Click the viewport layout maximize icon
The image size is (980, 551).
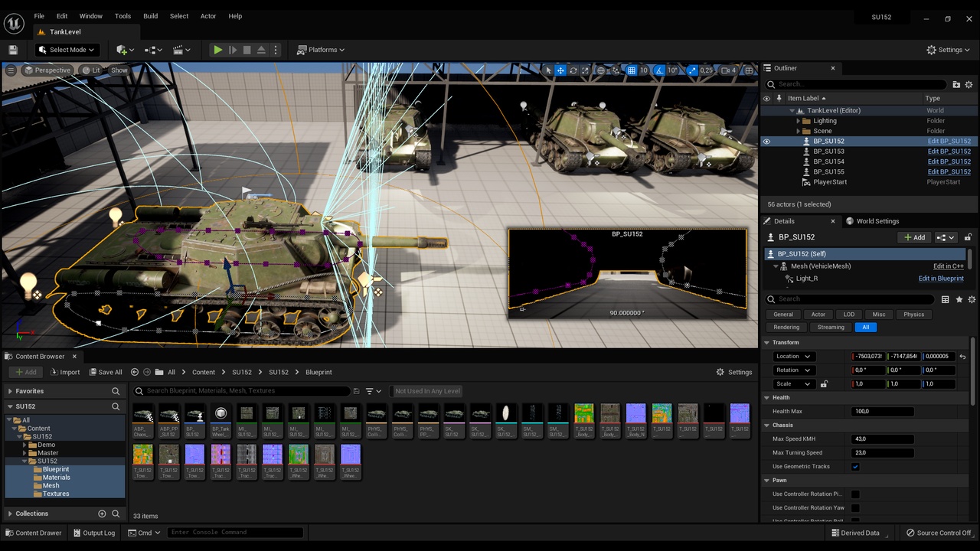click(749, 70)
